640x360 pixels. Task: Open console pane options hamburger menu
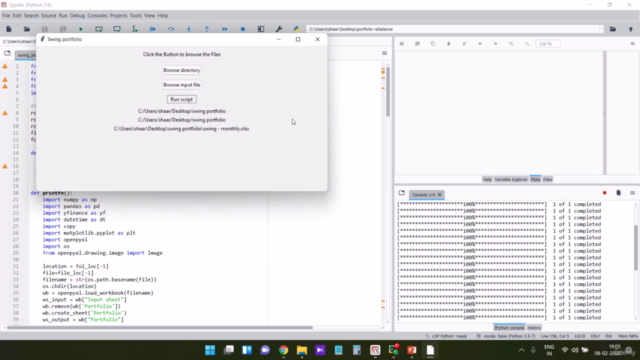click(632, 193)
